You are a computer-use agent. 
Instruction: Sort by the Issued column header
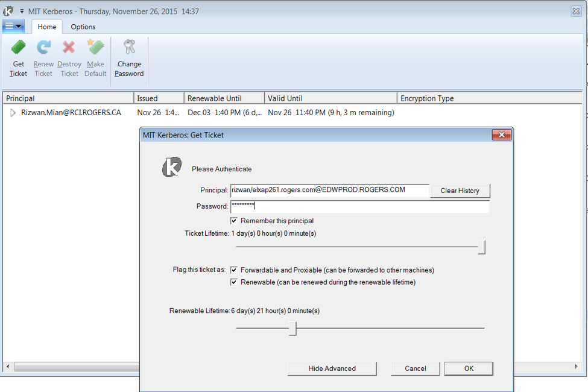click(159, 98)
